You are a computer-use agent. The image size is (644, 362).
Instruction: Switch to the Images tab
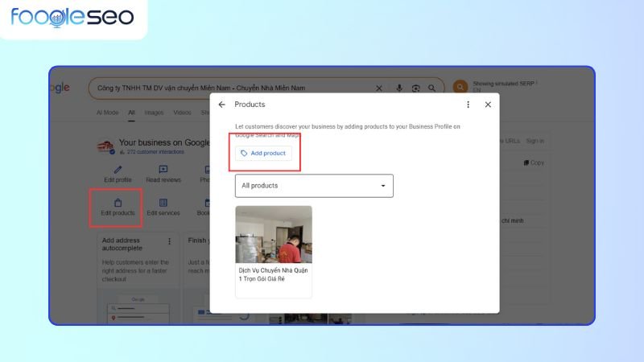click(153, 113)
